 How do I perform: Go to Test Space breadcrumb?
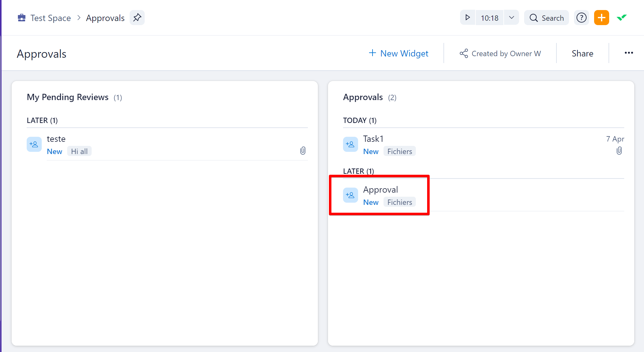(x=51, y=18)
